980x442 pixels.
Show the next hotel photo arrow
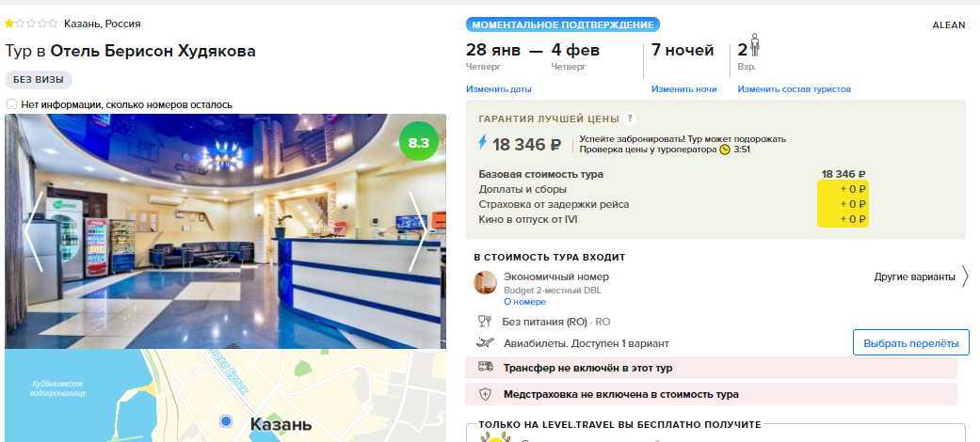tap(418, 231)
